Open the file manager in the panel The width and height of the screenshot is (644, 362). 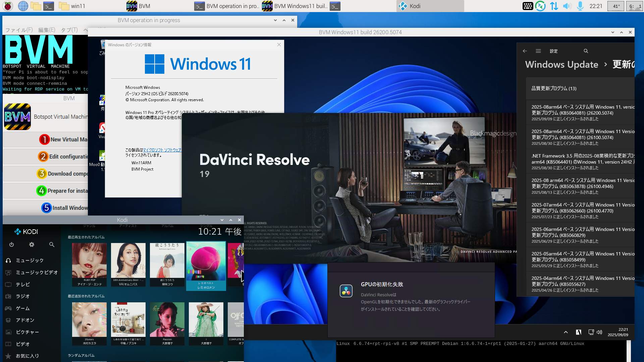tap(36, 6)
